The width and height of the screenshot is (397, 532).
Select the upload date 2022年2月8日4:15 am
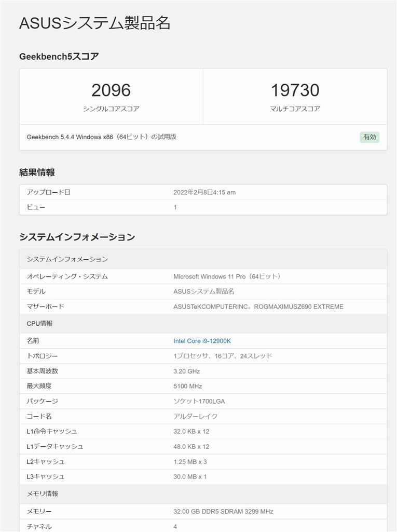(x=204, y=192)
